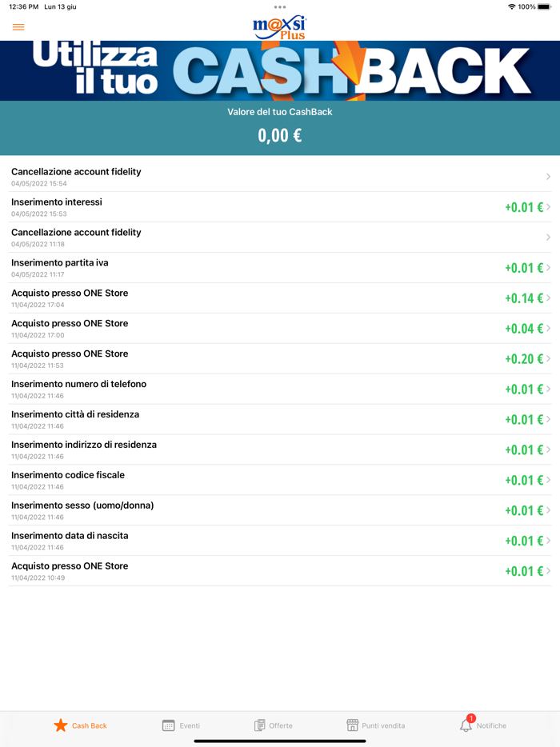This screenshot has width=560, height=747.
Task: Expand Cancellazione account fidelity 15:54 chevron
Action: (548, 176)
